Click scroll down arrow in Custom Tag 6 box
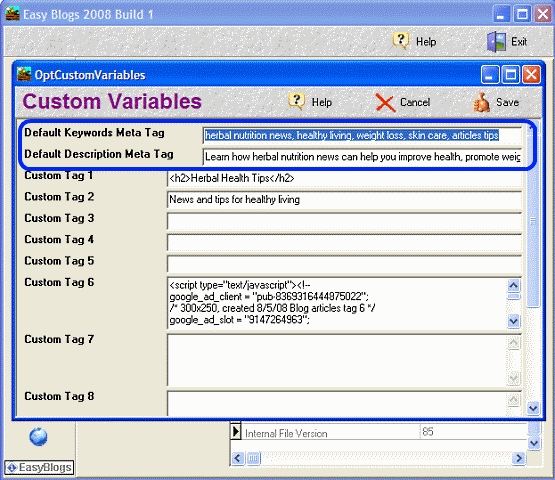 513,321
